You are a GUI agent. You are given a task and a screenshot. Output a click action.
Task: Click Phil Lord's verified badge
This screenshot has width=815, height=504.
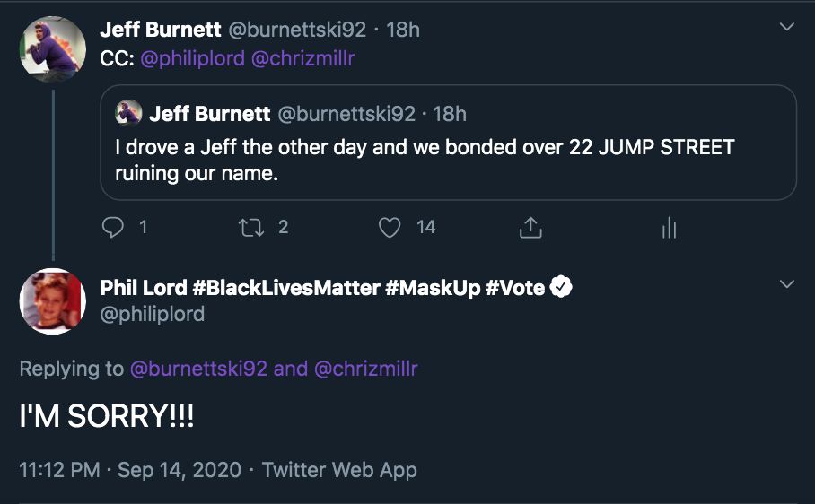click(x=562, y=288)
